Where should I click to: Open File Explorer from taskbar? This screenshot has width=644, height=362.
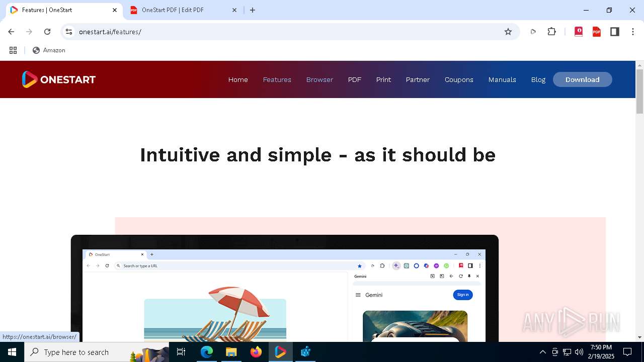click(x=231, y=352)
